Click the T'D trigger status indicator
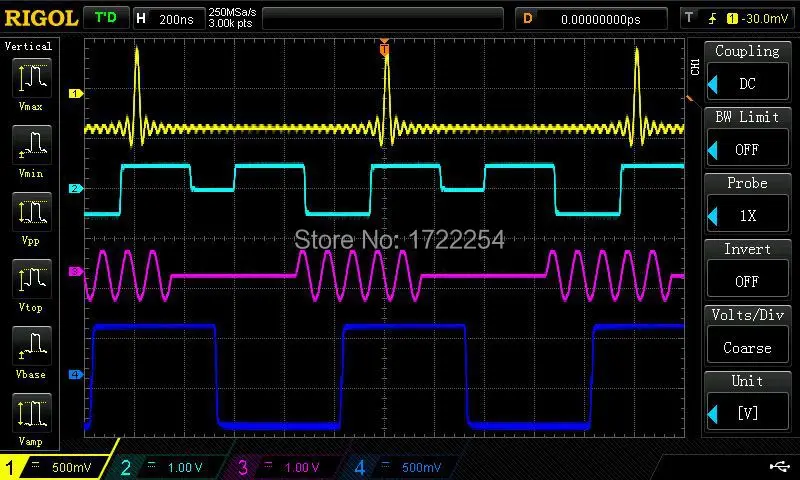Image resolution: width=800 pixels, height=480 pixels. point(106,18)
